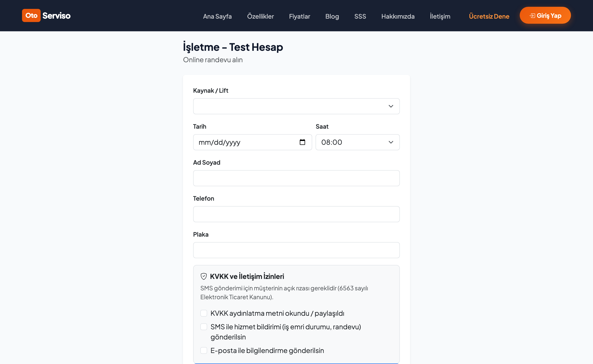Focus the Ad Soyad input field
593x364 pixels.
pos(296,178)
